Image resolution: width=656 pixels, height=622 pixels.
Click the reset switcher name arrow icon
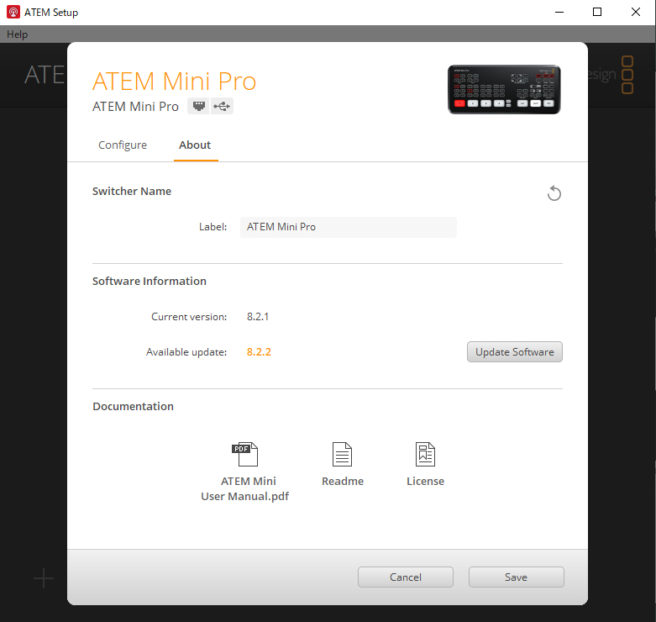[554, 193]
